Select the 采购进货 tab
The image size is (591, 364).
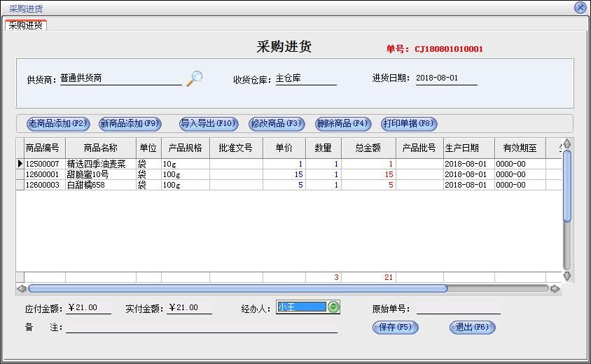[x=26, y=25]
